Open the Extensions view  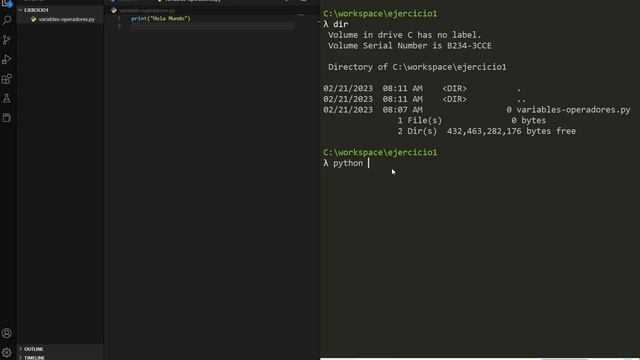point(7,79)
